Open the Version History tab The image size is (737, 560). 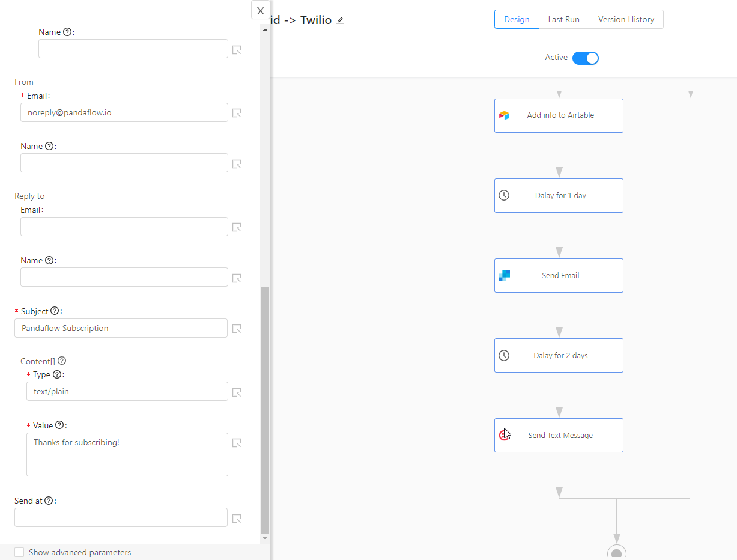click(626, 19)
